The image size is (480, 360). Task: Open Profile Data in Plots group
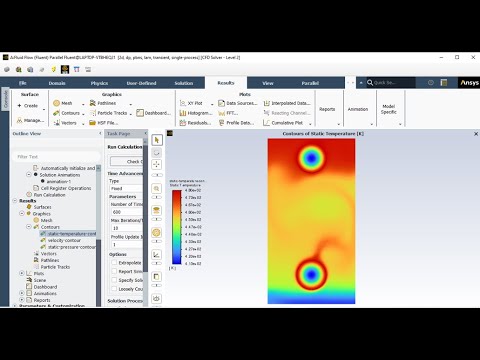(x=236, y=123)
